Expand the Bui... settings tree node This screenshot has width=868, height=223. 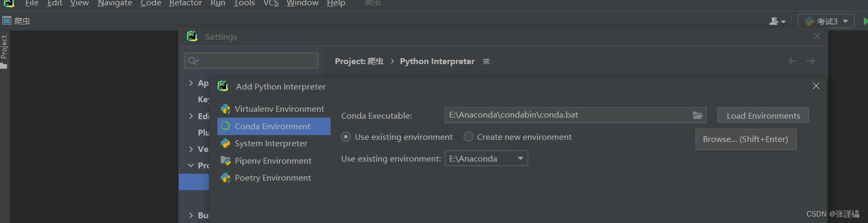191,216
